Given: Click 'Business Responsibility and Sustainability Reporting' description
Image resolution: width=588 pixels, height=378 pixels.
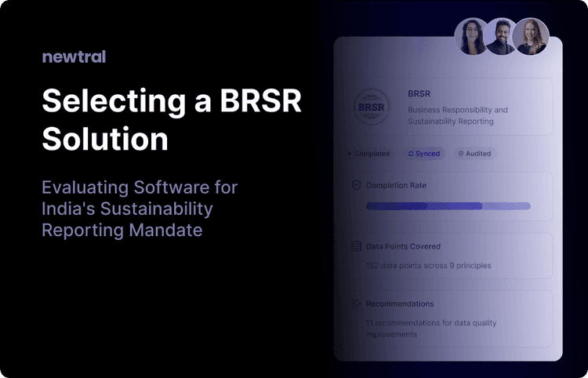Looking at the screenshot, I should pyautogui.click(x=458, y=115).
